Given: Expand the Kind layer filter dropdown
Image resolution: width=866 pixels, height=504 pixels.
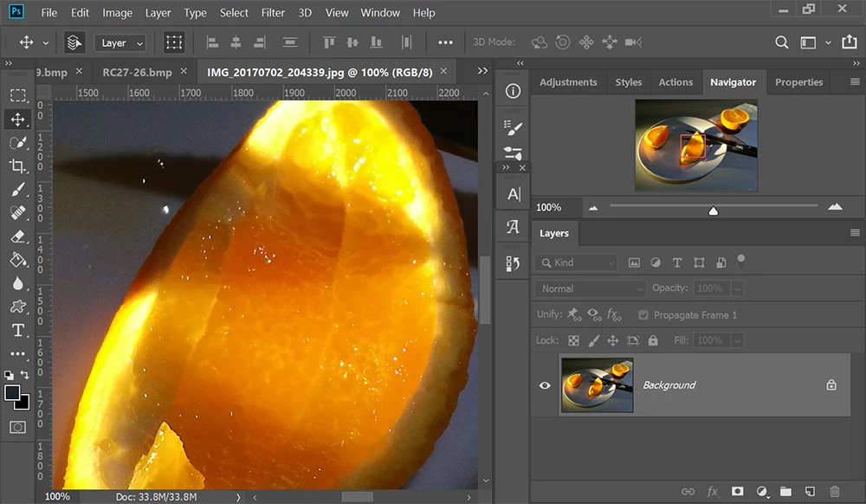Looking at the screenshot, I should pyautogui.click(x=577, y=262).
